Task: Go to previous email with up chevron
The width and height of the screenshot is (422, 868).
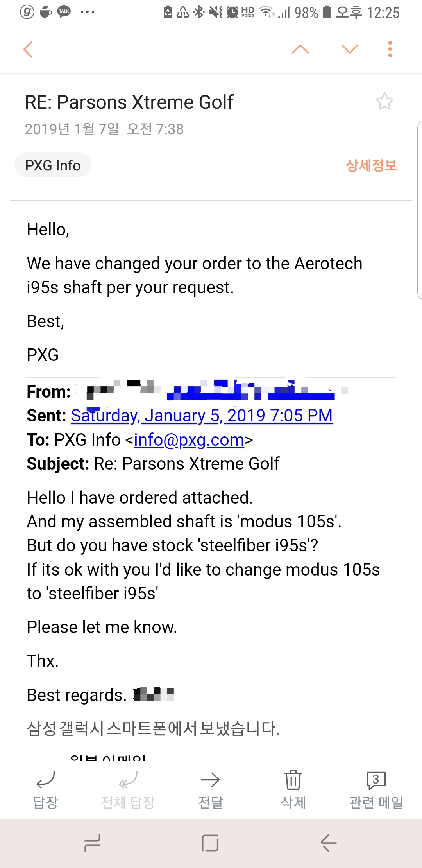Action: coord(300,50)
